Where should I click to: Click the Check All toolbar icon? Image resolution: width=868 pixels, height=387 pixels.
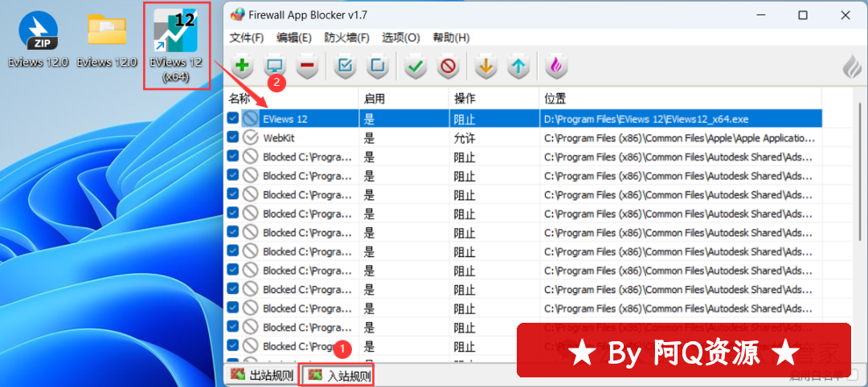(345, 67)
